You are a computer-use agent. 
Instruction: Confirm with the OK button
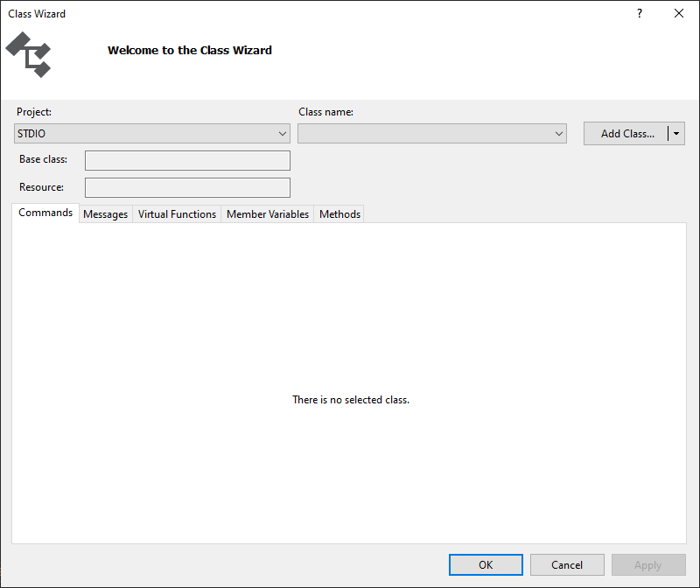(486, 564)
